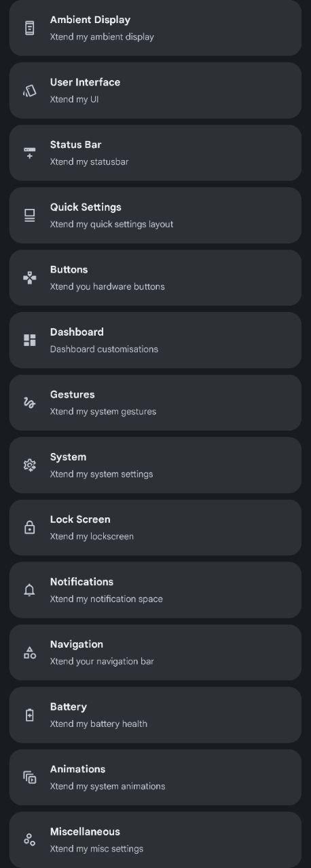Select 'Xtend my quick settings layout'
Viewport: 311px width, 868px height.
[x=111, y=224]
